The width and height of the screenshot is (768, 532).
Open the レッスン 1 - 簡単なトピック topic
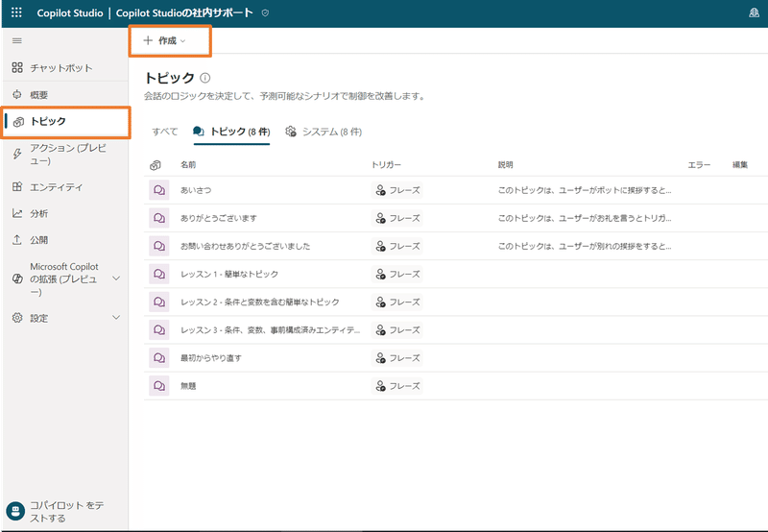[x=229, y=275]
